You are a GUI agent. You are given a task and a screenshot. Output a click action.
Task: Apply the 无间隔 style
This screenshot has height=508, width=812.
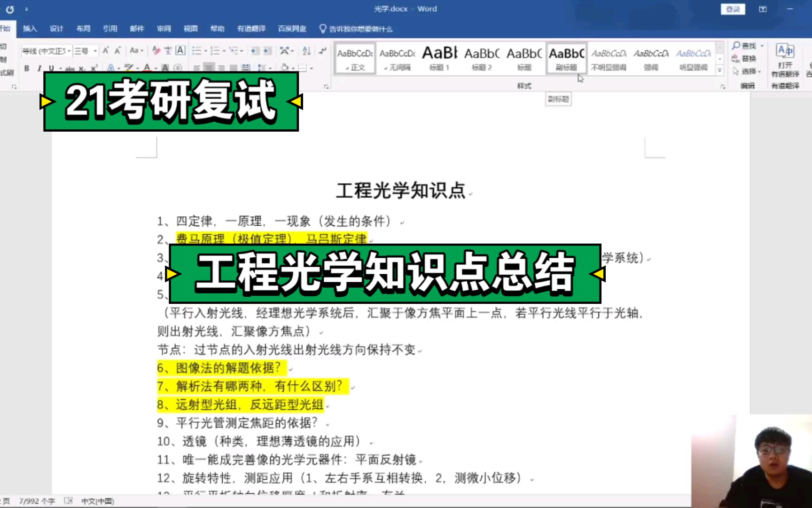click(398, 59)
